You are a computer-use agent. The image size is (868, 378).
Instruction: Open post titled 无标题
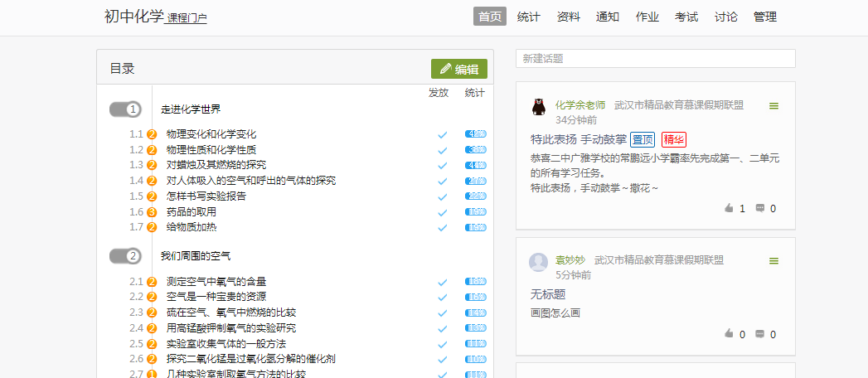click(x=547, y=294)
